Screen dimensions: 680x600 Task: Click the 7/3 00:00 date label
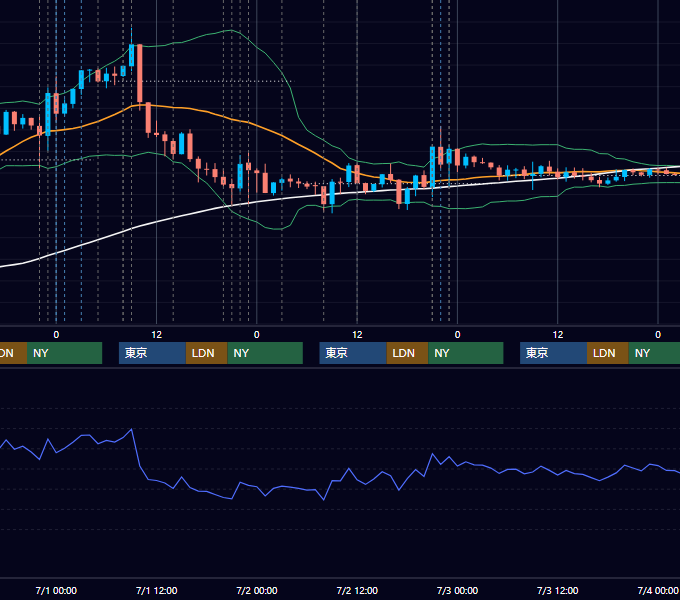pos(457,590)
